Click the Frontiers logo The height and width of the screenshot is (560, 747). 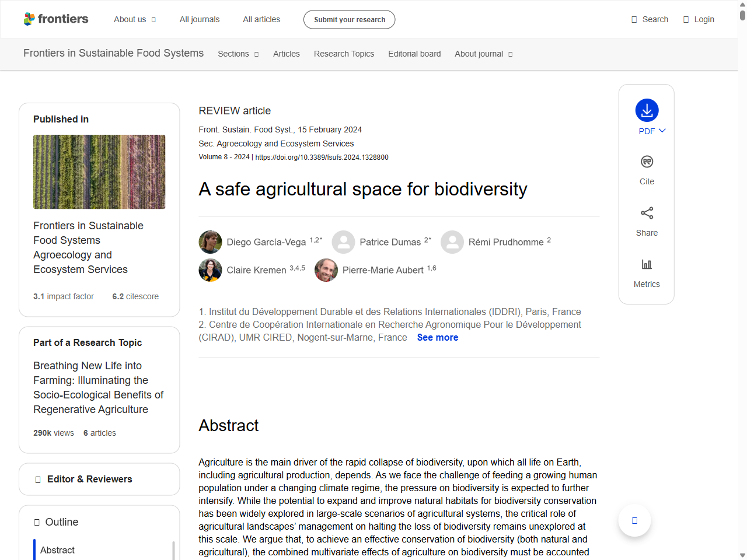56,19
